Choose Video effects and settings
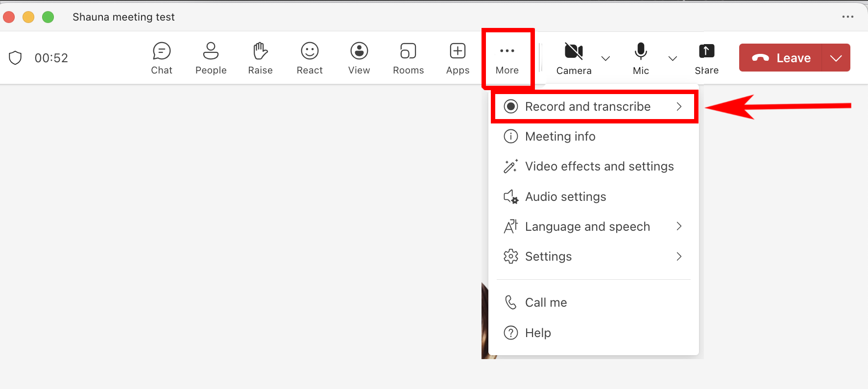 pos(599,167)
